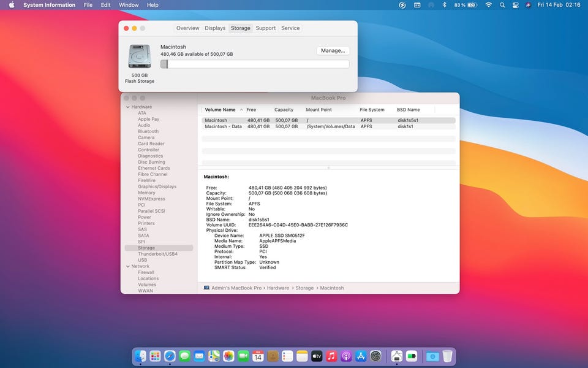This screenshot has width=588, height=368.
Task: Open Notes app in the Dock
Action: point(302,356)
